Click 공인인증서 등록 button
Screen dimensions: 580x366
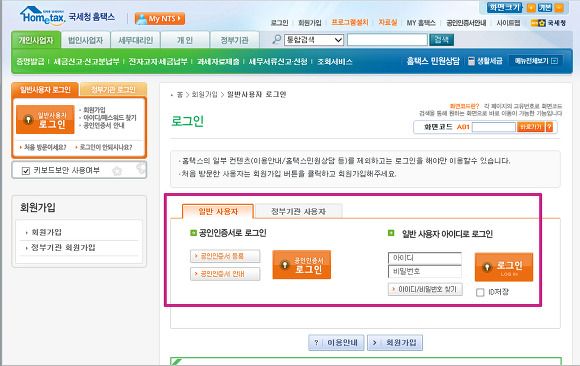225,256
